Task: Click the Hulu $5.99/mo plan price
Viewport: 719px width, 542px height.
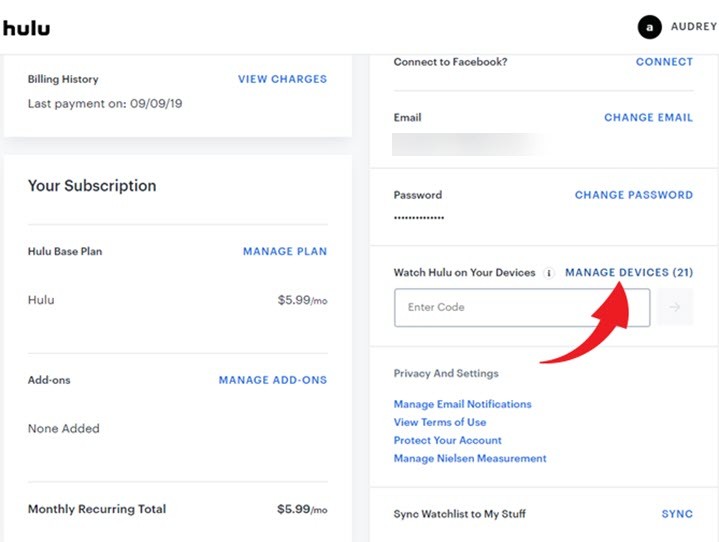Action: pos(302,300)
